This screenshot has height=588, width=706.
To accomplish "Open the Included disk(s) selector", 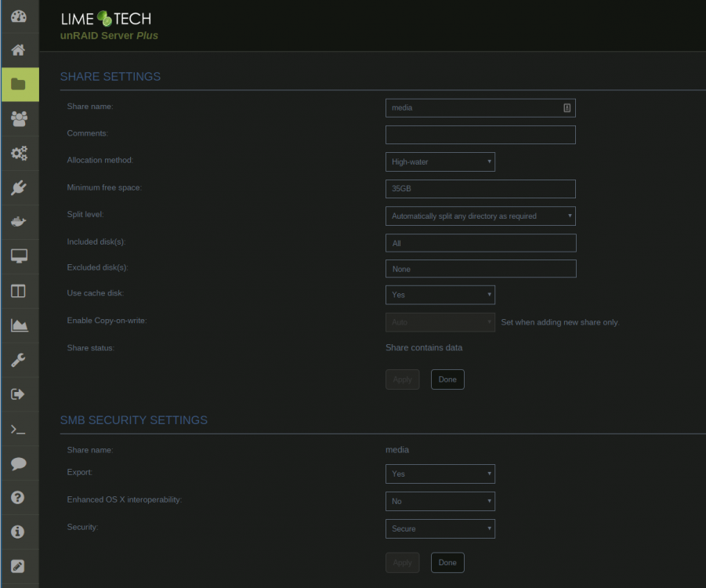I will pos(481,243).
